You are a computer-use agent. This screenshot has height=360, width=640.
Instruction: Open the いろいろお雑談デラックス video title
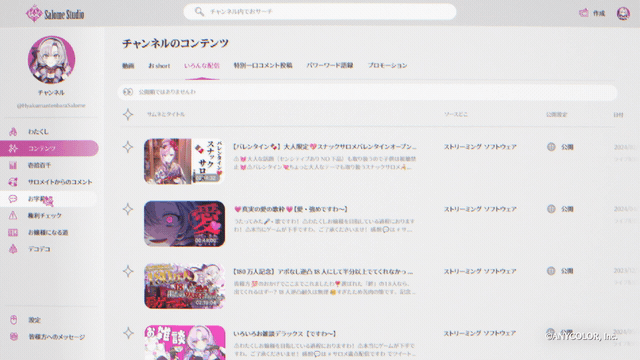coord(285,333)
